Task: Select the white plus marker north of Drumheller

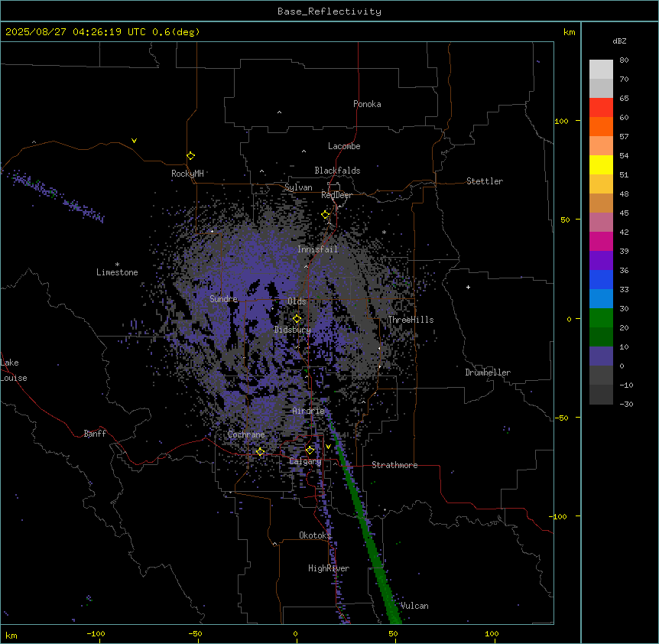Action: tap(468, 287)
